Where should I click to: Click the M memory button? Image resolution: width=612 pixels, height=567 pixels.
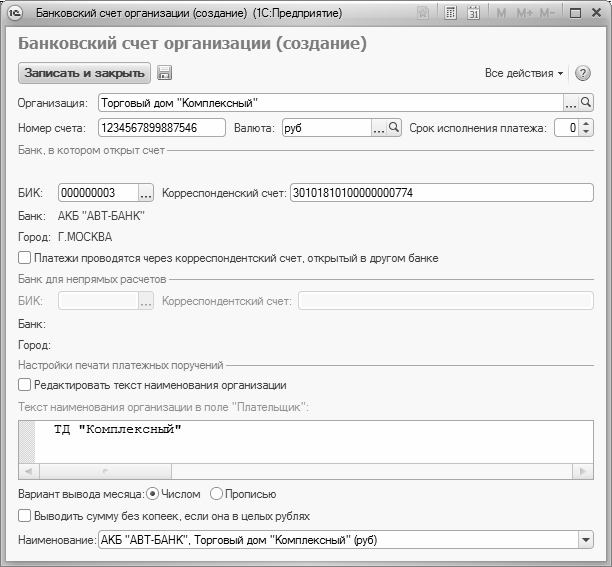tap(501, 14)
